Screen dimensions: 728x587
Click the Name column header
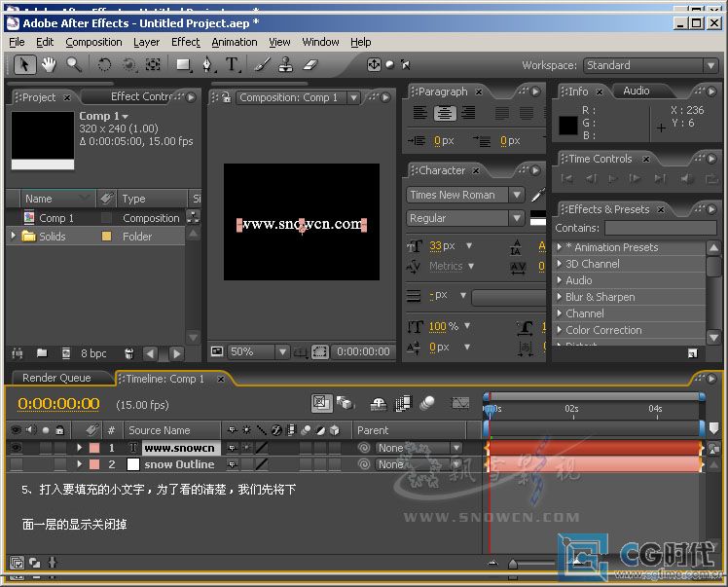(x=57, y=199)
